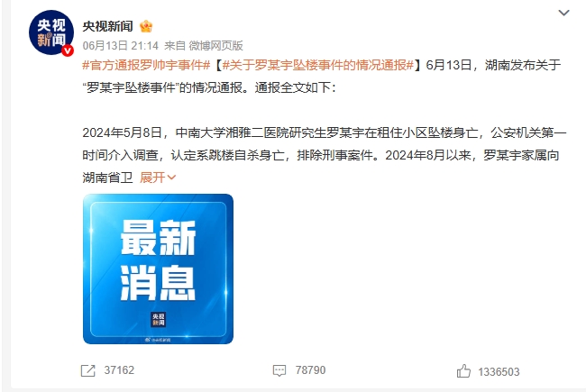The image size is (586, 392).
Task: Click the chevron arrow next to 展开
Action: point(171,178)
